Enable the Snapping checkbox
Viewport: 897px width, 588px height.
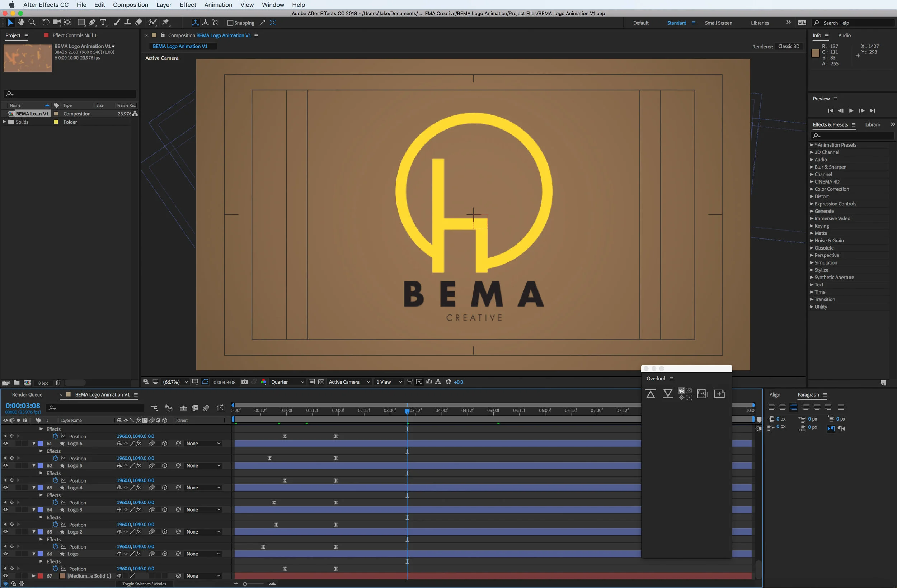230,23
